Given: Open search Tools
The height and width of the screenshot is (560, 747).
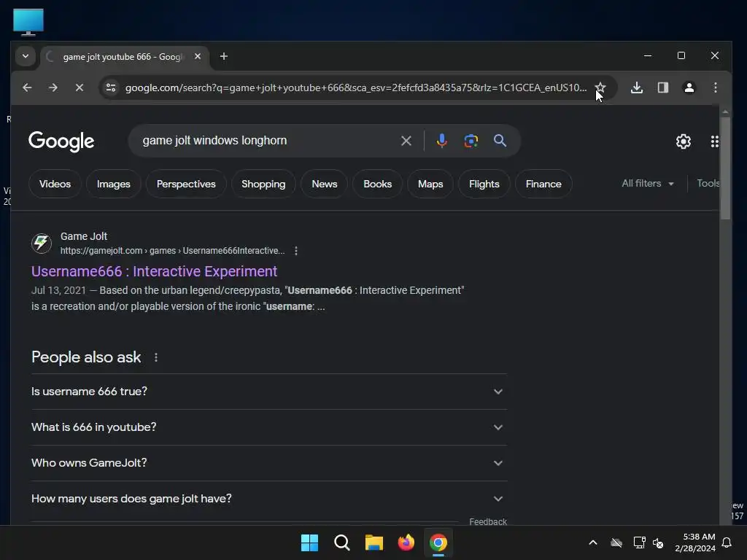Looking at the screenshot, I should point(708,183).
